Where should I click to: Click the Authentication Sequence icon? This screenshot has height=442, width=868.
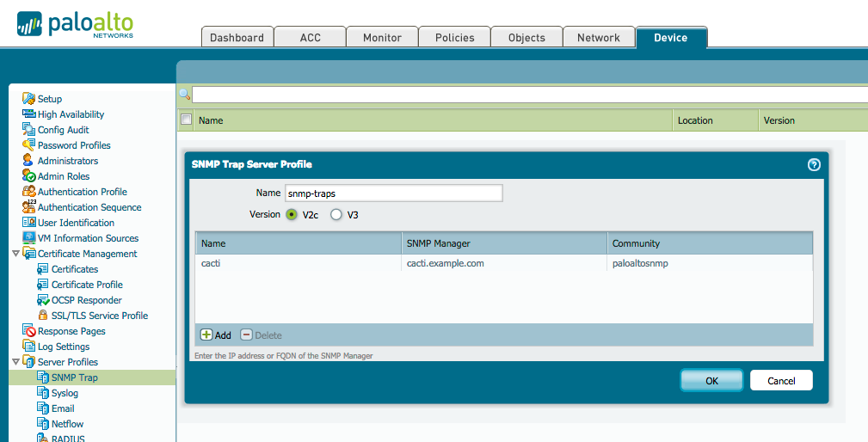(x=28, y=207)
